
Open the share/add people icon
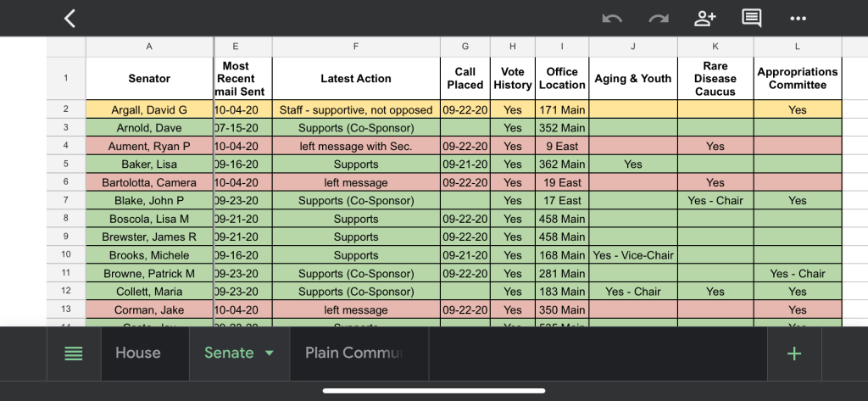coord(704,18)
